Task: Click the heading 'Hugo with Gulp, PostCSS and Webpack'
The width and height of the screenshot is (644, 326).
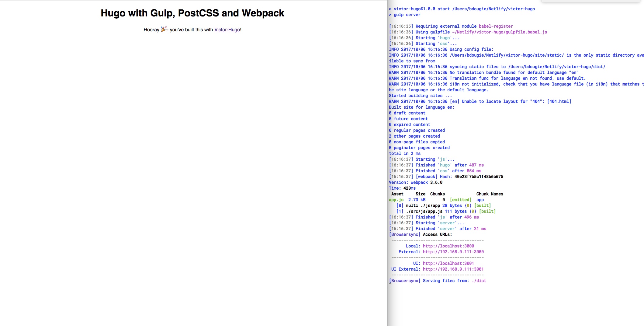Action: [192, 13]
